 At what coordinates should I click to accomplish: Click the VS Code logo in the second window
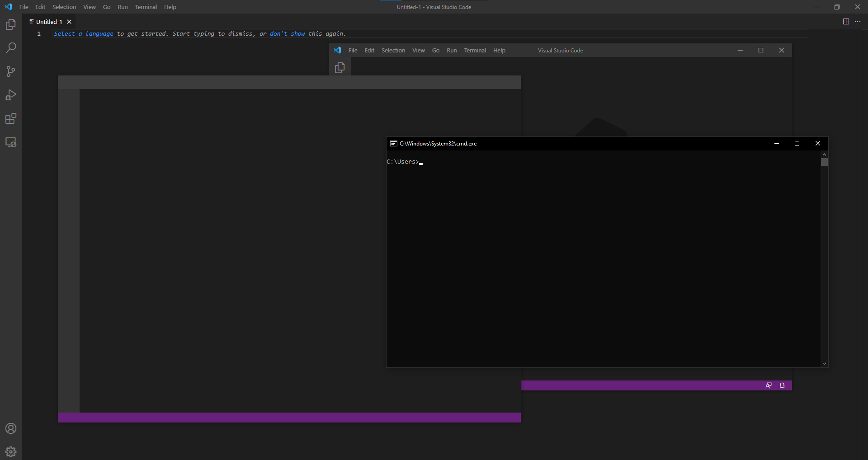pos(337,50)
